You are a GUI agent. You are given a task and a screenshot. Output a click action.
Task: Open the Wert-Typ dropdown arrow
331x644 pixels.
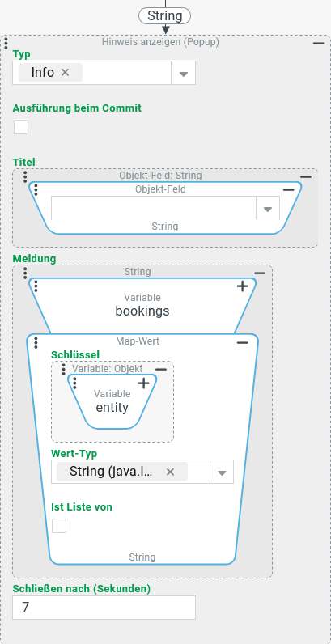(x=222, y=472)
